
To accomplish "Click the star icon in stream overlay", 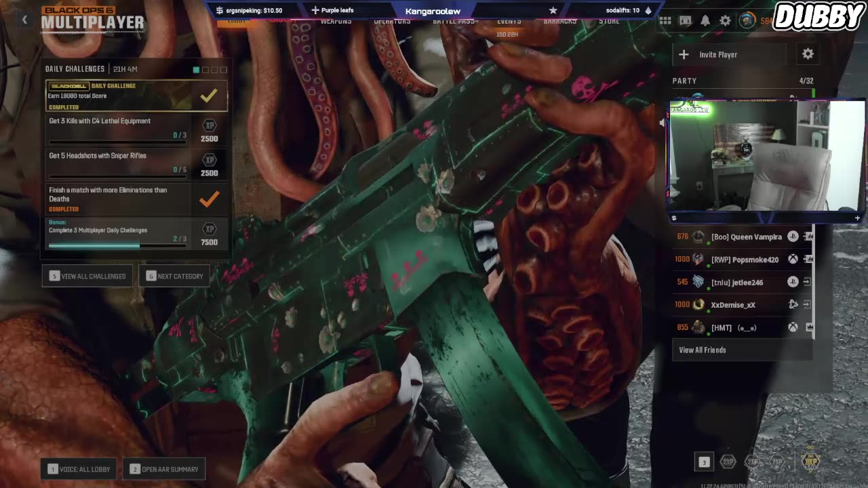I will [x=553, y=10].
